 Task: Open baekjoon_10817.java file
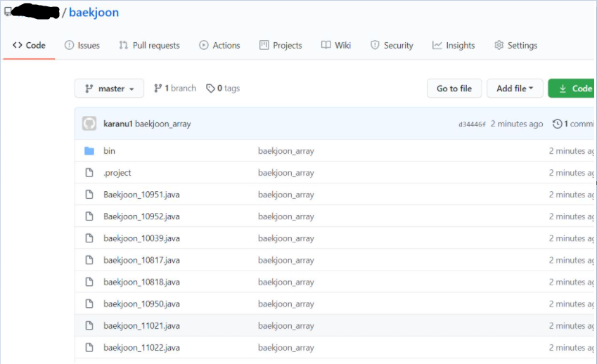[x=141, y=260]
